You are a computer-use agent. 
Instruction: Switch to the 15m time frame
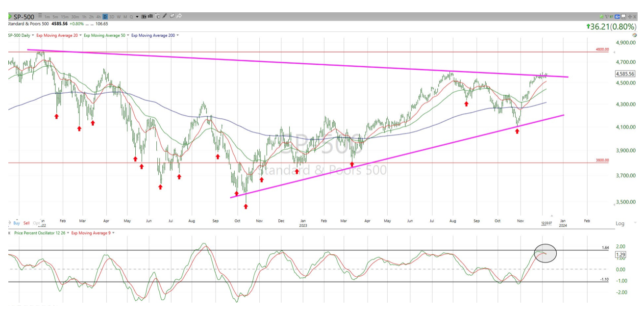click(x=65, y=17)
